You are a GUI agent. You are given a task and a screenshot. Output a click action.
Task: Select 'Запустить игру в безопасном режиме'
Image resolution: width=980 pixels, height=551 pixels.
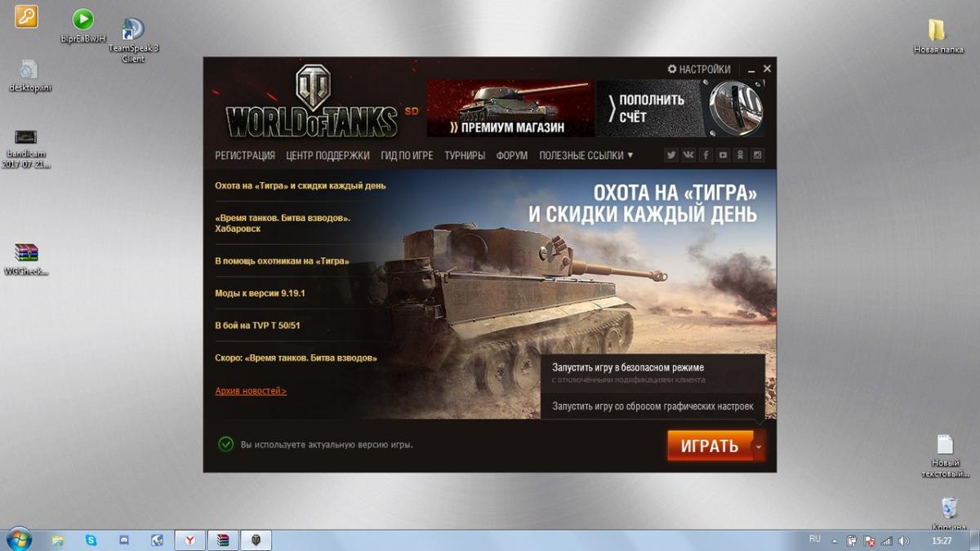click(653, 373)
